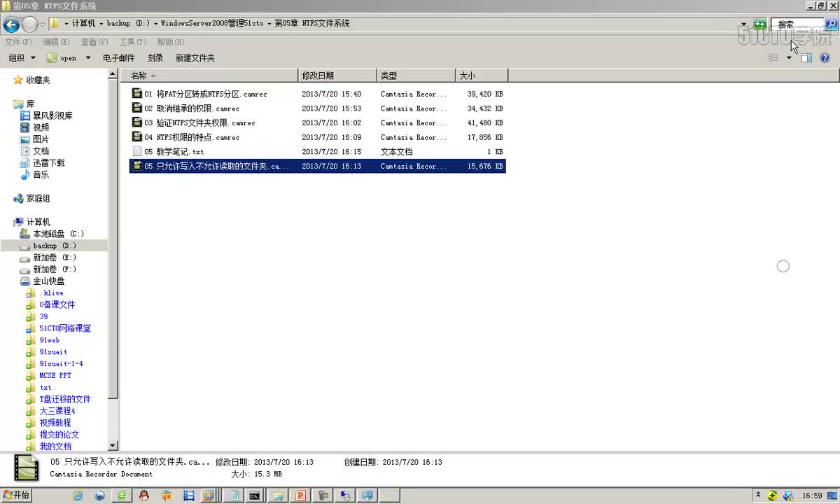The height and width of the screenshot is (504, 840).
Task: Click the clock 16:59 in system tray
Action: pos(812,496)
